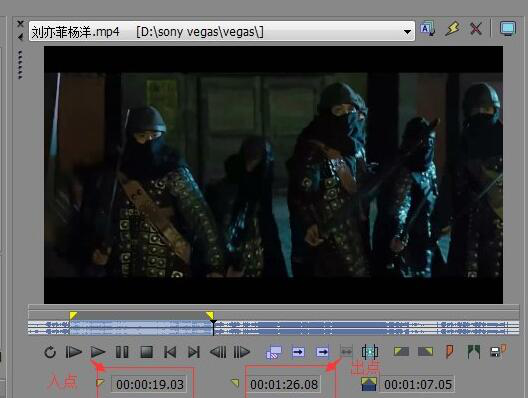Screen dimensions: 528x398
Task: Click the set in-point toolbar icon
Action: pyautogui.click(x=401, y=352)
